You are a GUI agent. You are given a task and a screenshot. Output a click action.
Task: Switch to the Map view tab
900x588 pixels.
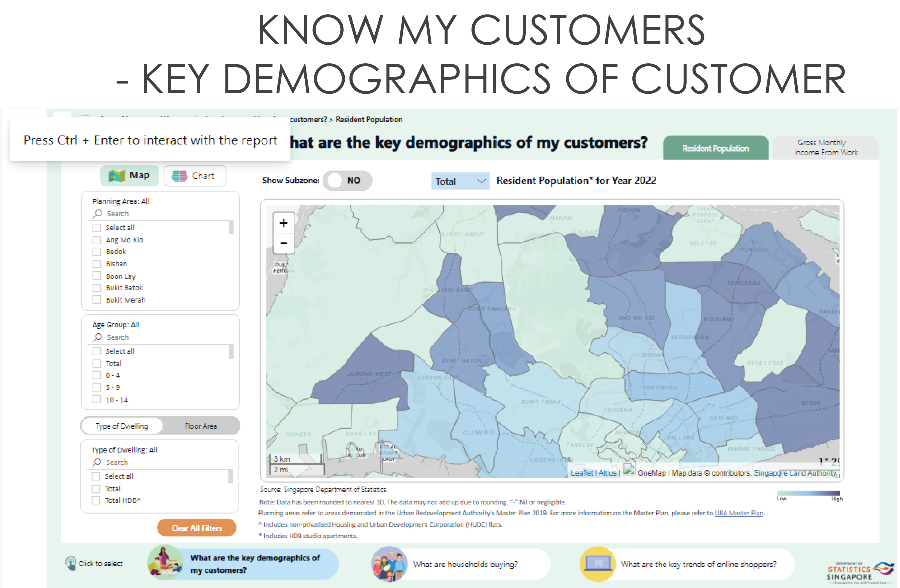[x=129, y=175]
